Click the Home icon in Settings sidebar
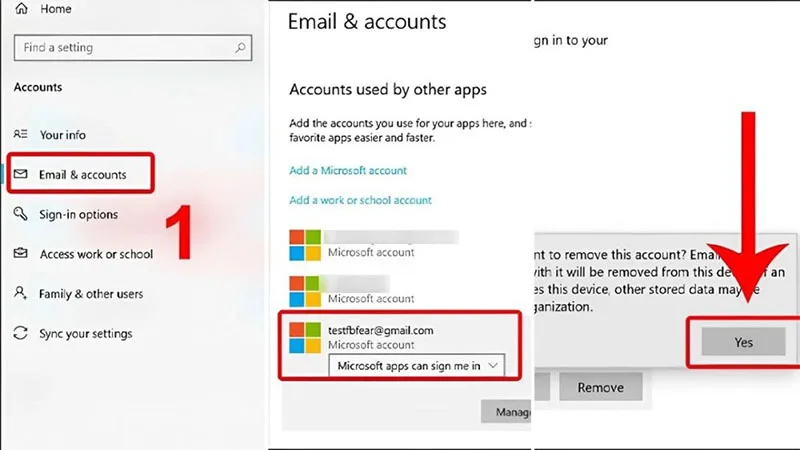The image size is (800, 450). (21, 8)
